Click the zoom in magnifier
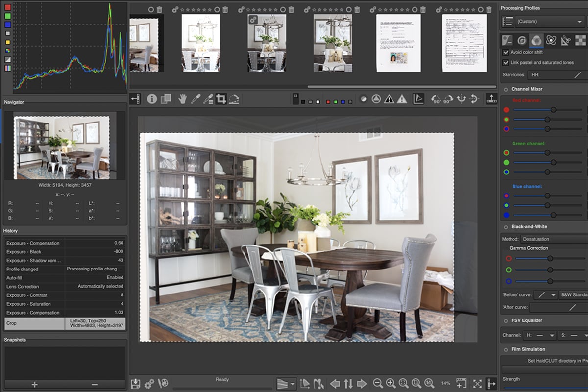588x392 pixels. (391, 383)
